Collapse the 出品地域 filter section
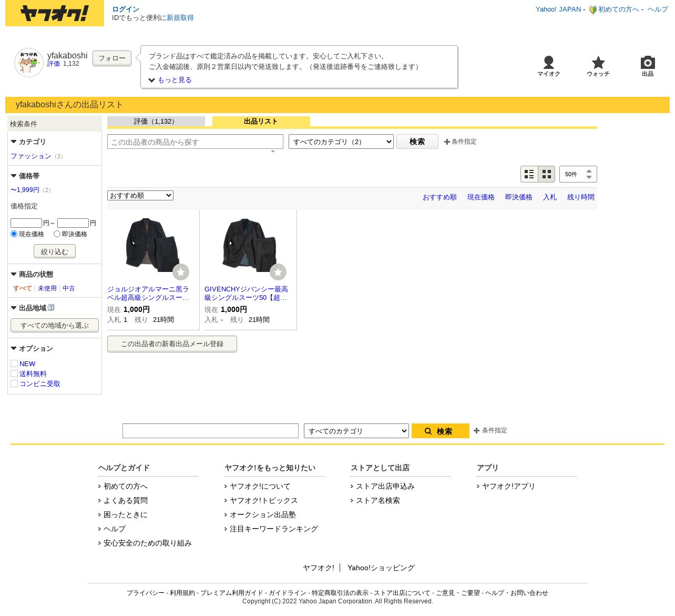The image size is (675, 616). click(14, 308)
